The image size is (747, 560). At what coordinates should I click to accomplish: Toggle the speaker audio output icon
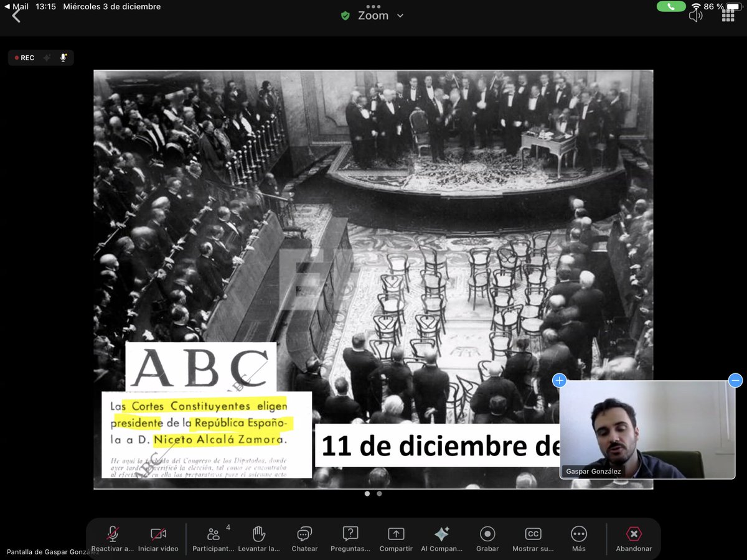point(695,16)
